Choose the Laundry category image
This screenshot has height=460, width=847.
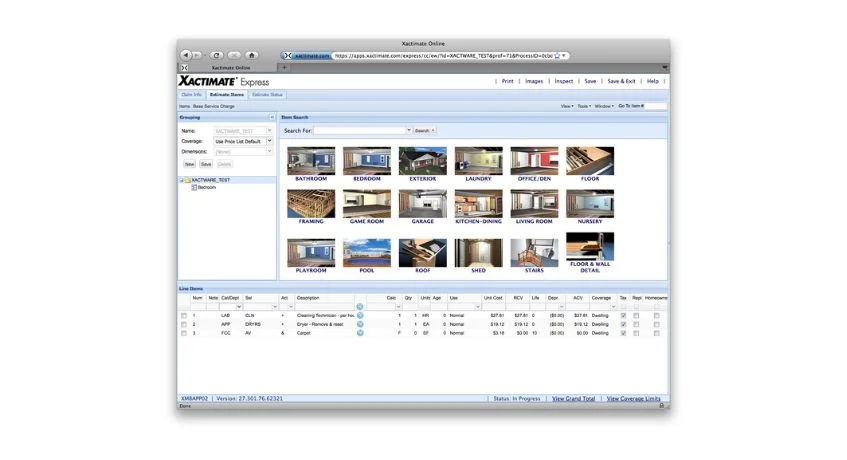point(479,161)
